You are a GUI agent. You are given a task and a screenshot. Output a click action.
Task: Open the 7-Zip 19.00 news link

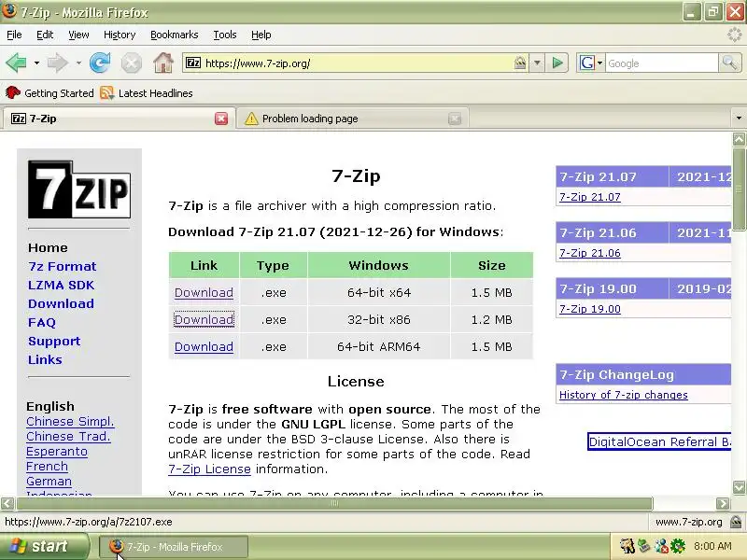[x=590, y=309]
